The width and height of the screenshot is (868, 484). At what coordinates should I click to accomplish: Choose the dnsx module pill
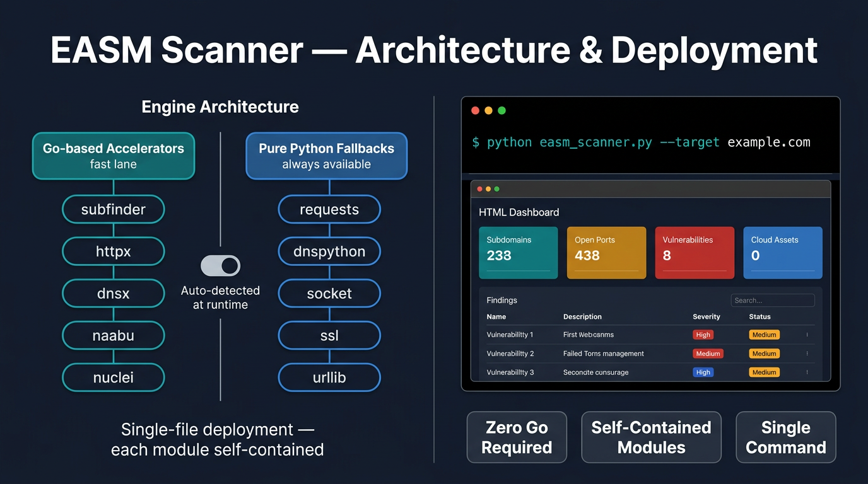[x=114, y=294]
